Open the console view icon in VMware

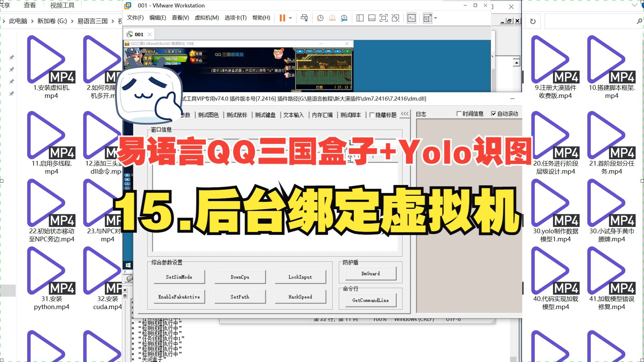click(412, 18)
